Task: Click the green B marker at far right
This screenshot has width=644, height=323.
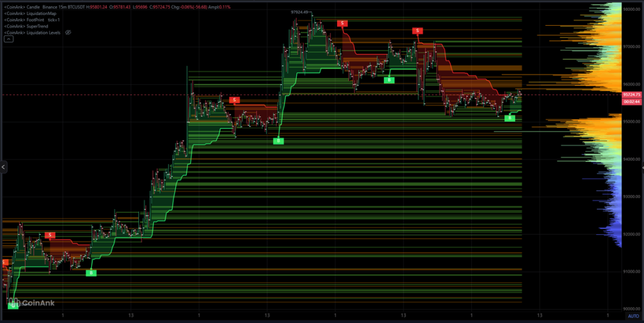Action: 510,118
